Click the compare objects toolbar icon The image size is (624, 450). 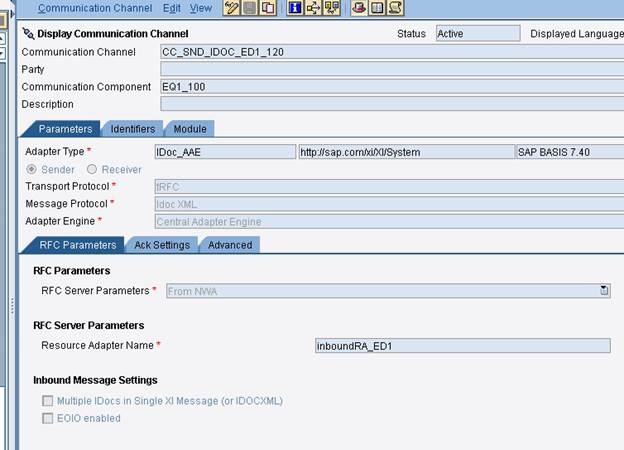tap(332, 8)
